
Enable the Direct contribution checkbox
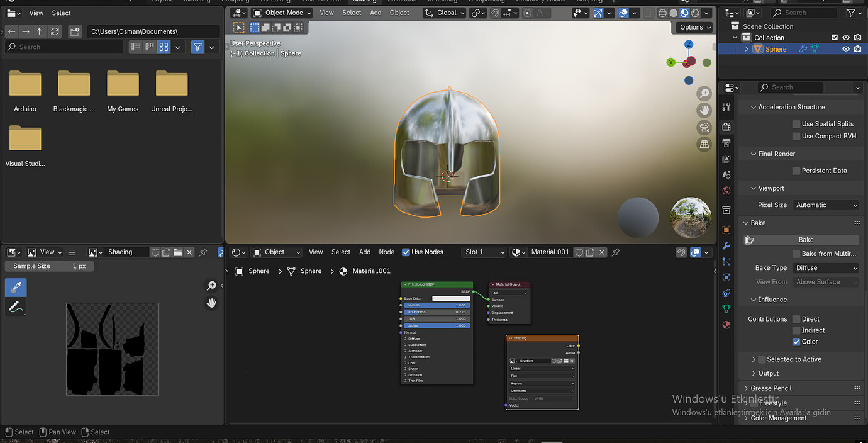[796, 319]
